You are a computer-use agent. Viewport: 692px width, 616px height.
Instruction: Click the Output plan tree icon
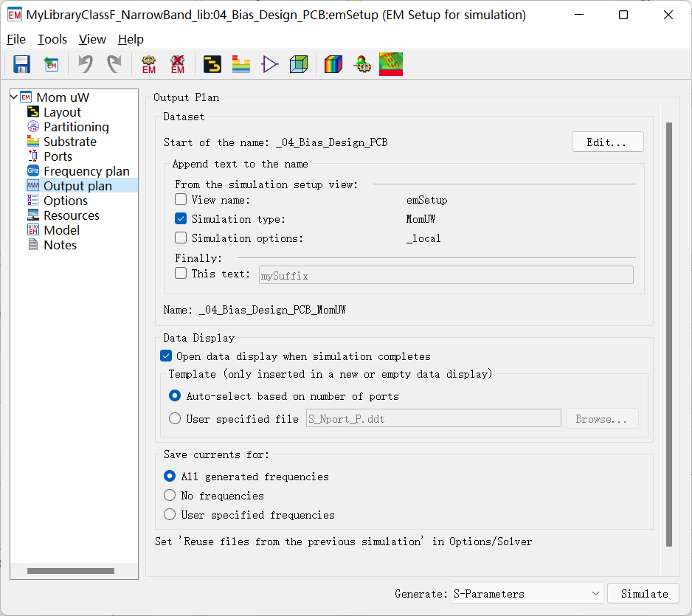point(33,186)
